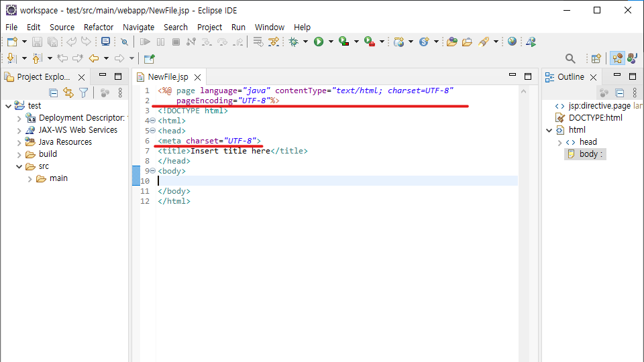The width and height of the screenshot is (644, 362).
Task: Collapse the src folder node
Action: click(19, 167)
